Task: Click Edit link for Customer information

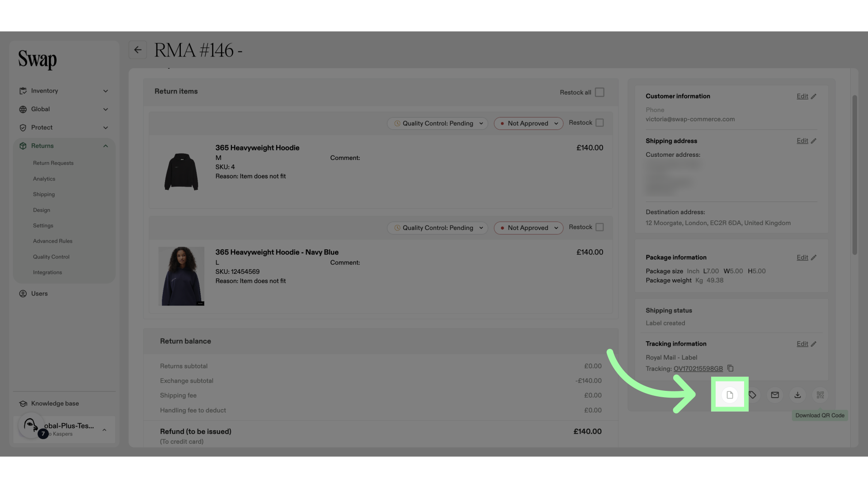Action: point(802,96)
